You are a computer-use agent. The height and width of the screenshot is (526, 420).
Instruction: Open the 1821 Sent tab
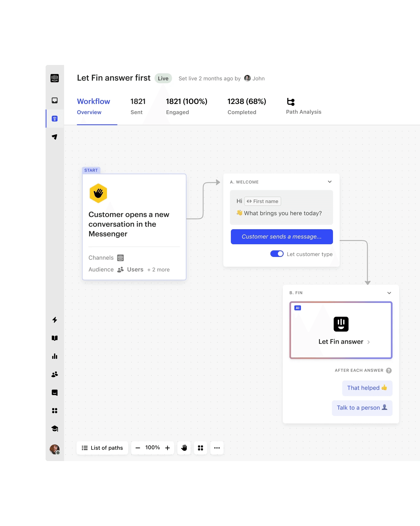tap(138, 106)
